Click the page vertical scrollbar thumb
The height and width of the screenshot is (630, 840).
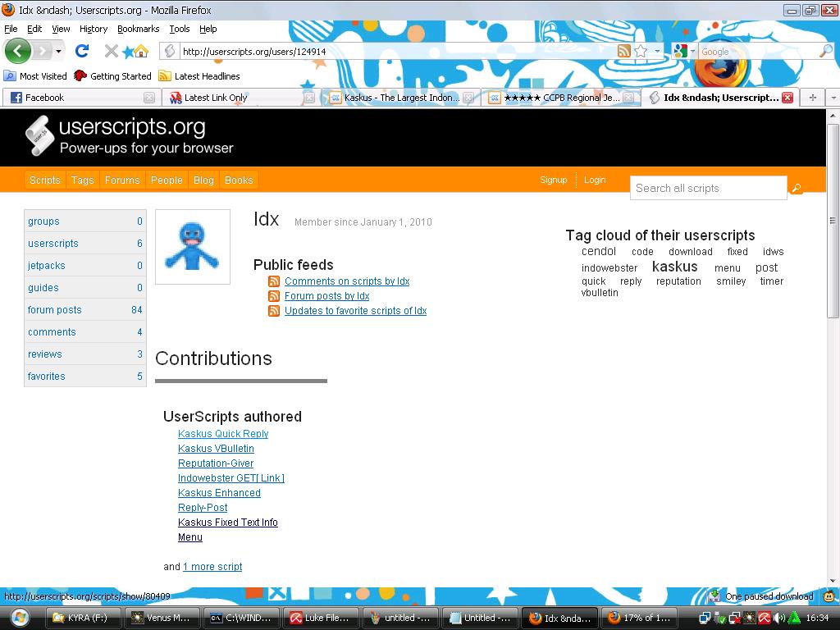(x=833, y=220)
